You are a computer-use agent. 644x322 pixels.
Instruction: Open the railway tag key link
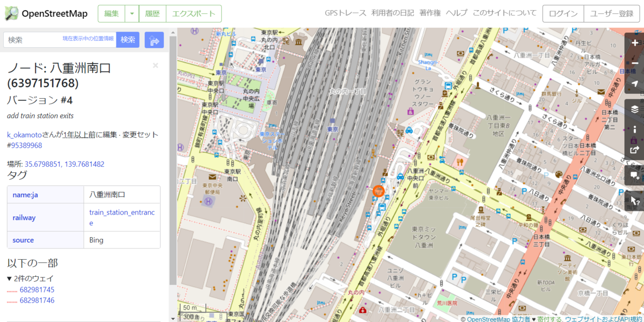point(24,217)
